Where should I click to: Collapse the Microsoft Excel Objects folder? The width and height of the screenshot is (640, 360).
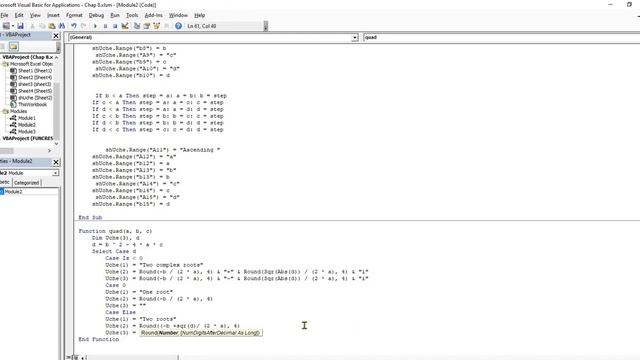click(5, 64)
